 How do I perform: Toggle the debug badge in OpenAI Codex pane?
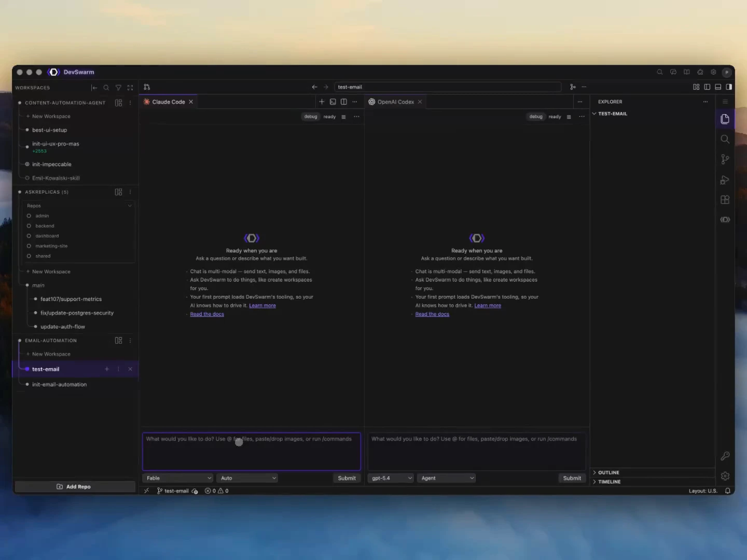[x=536, y=117]
